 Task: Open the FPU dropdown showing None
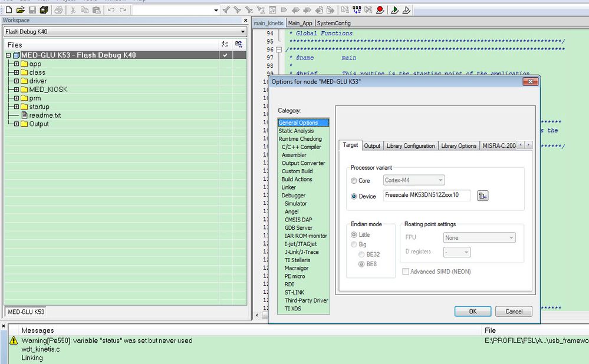(x=511, y=237)
